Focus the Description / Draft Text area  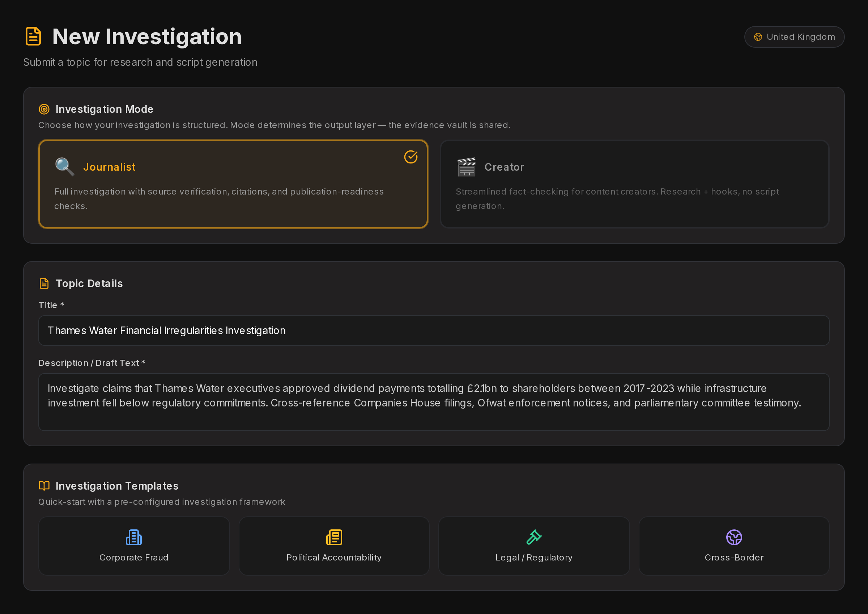tap(434, 402)
